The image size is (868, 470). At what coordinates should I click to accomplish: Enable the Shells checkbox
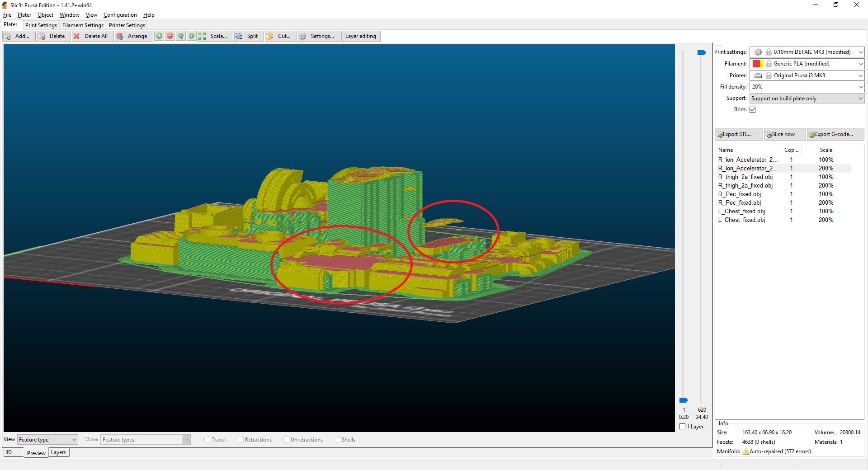(338, 440)
